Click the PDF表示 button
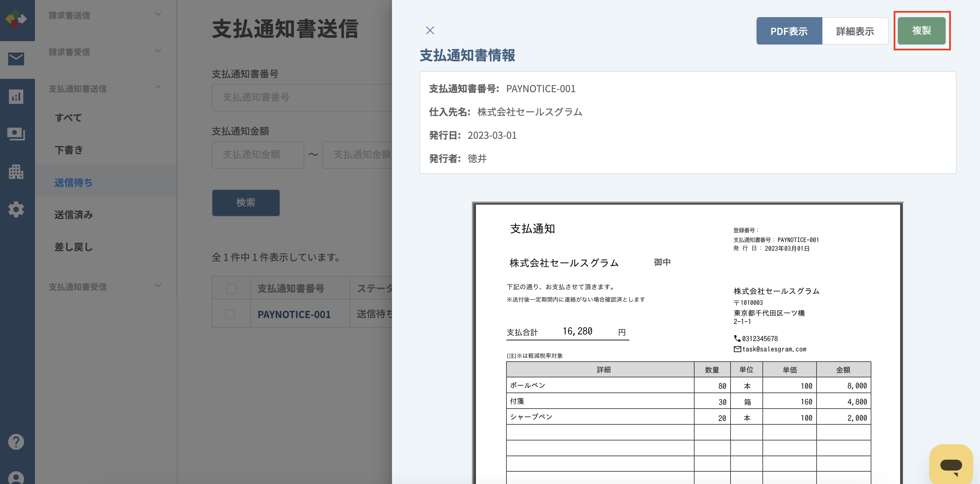Viewport: 980px width, 484px height. tap(789, 31)
